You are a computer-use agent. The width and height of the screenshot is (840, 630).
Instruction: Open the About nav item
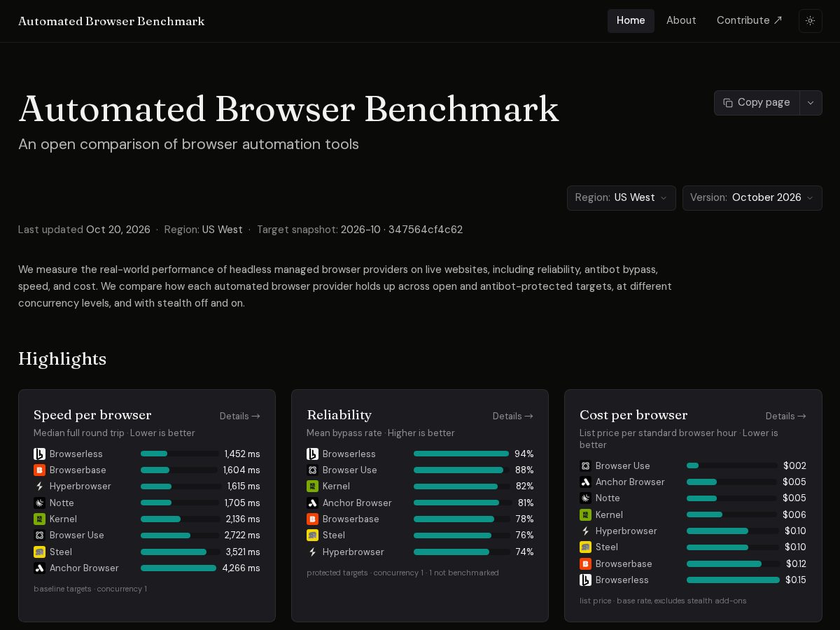point(681,21)
